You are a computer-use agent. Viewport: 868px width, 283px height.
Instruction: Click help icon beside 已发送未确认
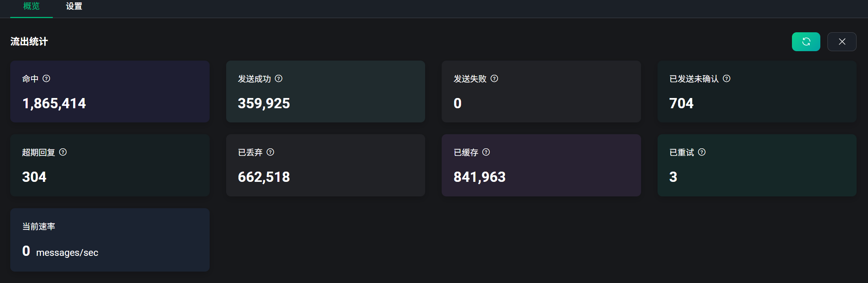point(727,79)
